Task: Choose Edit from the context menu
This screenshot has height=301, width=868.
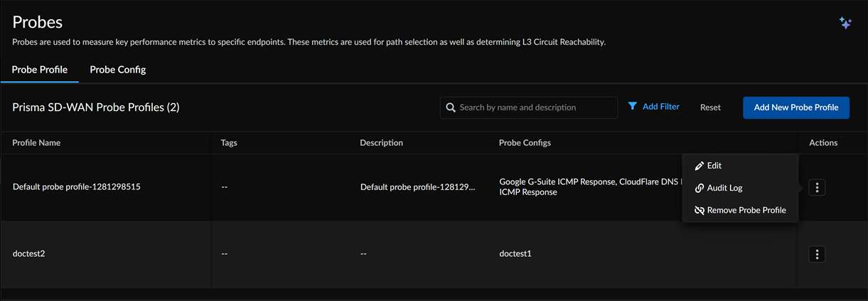Action: coord(714,166)
